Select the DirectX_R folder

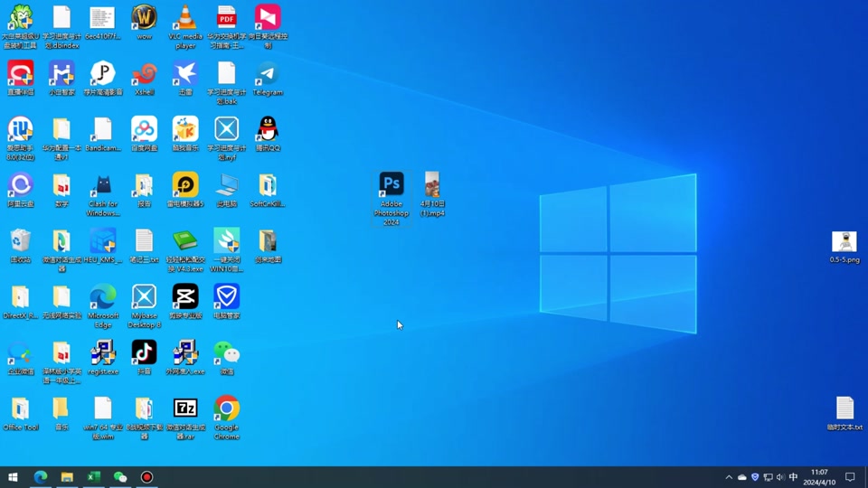[x=21, y=302]
